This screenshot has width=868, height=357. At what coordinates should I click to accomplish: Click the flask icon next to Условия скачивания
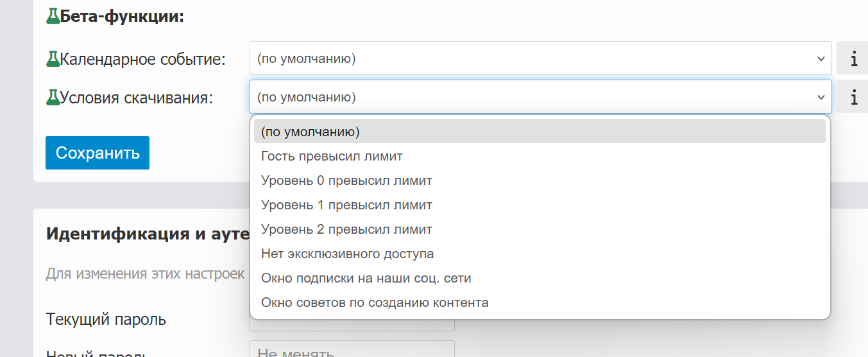[x=53, y=98]
